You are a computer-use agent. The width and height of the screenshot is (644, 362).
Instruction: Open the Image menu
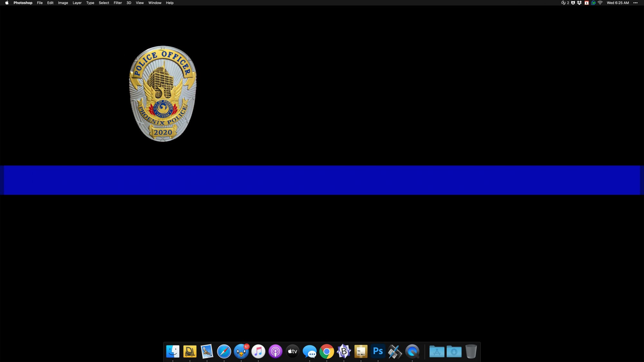coord(63,3)
